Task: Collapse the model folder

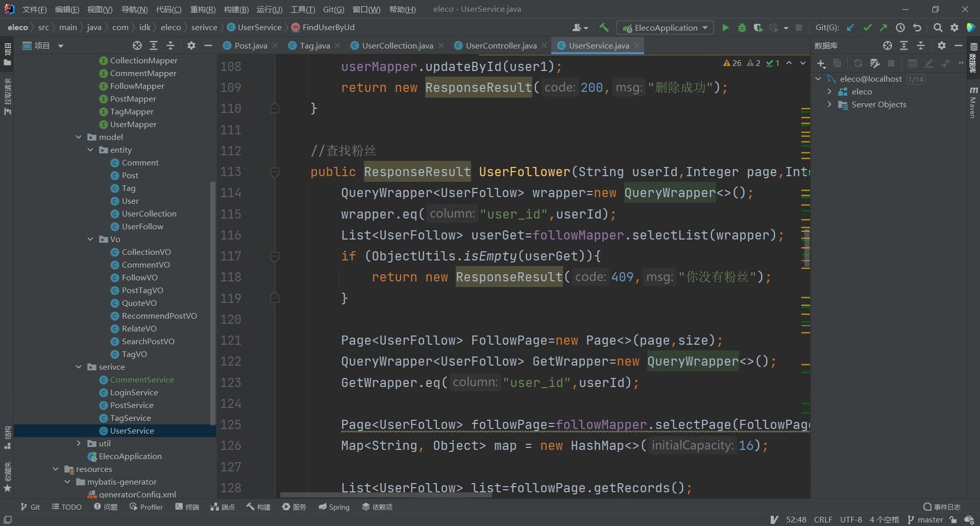Action: pyautogui.click(x=79, y=137)
